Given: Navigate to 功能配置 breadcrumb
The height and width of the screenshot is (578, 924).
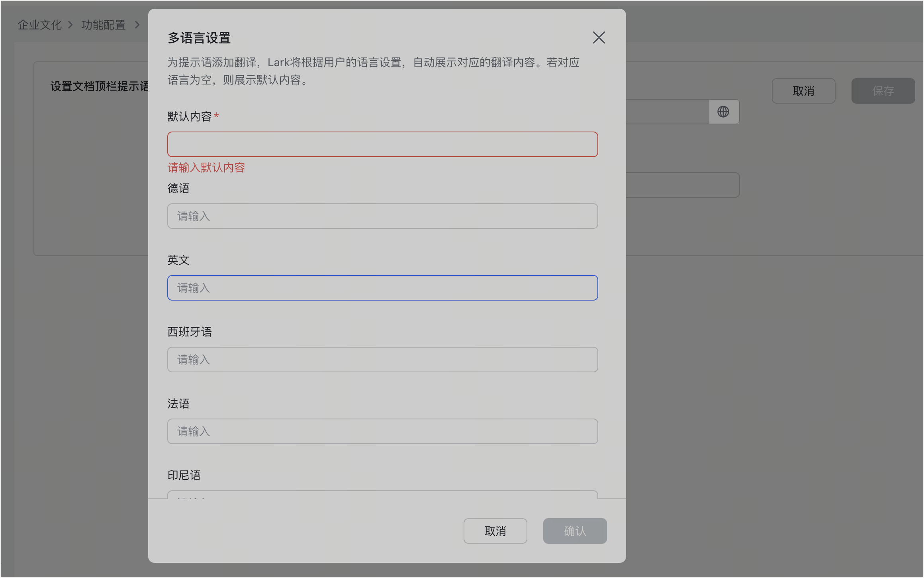Looking at the screenshot, I should [x=103, y=24].
